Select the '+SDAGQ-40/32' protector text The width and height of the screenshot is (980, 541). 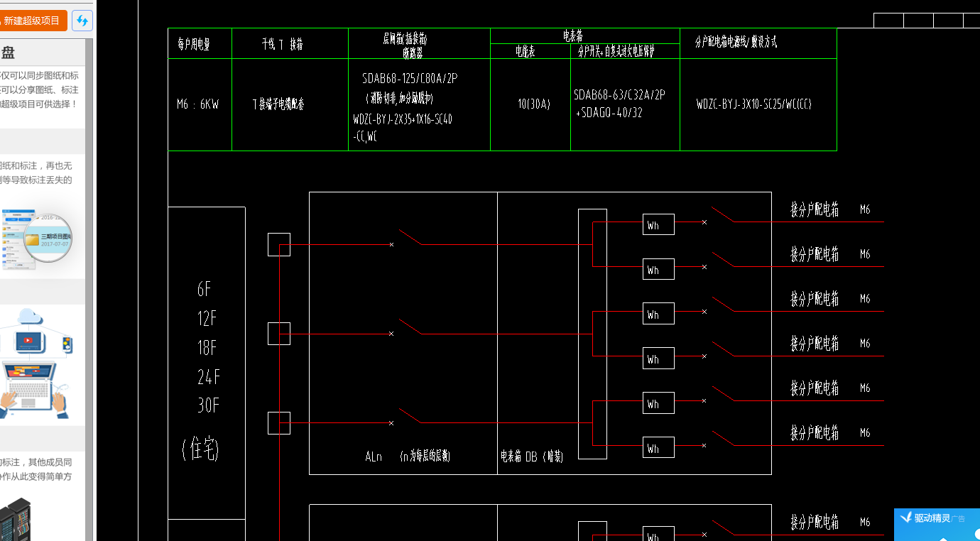609,113
